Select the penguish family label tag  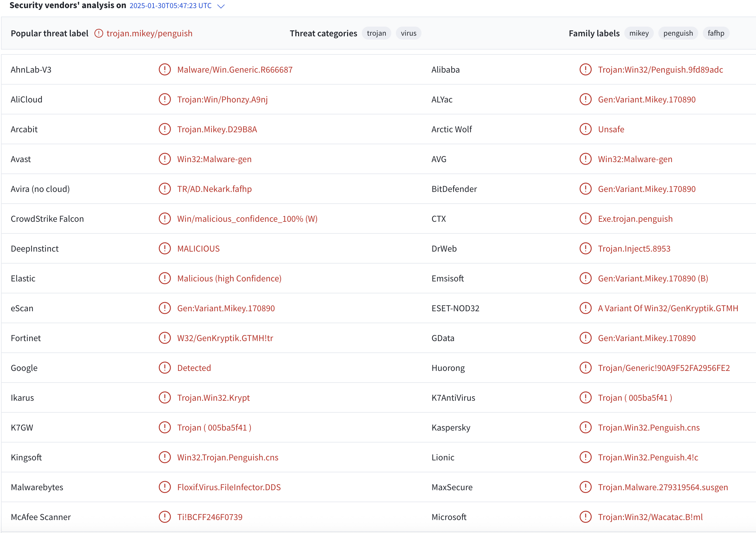(678, 33)
